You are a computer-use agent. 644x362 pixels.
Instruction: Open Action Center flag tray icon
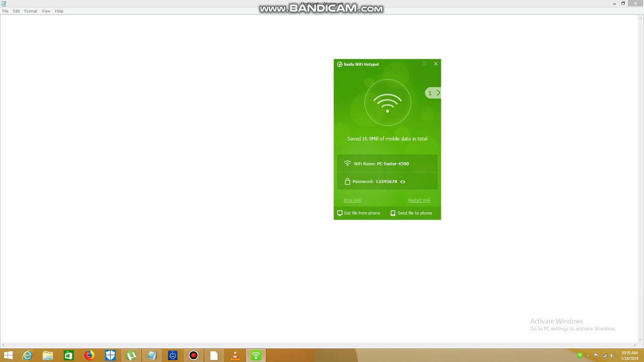pos(596,355)
